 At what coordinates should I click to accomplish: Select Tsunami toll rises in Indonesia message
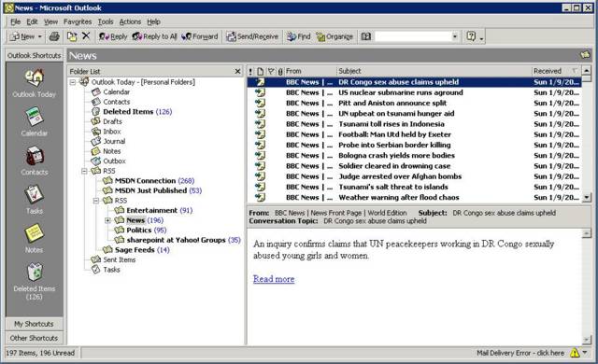tap(414, 124)
